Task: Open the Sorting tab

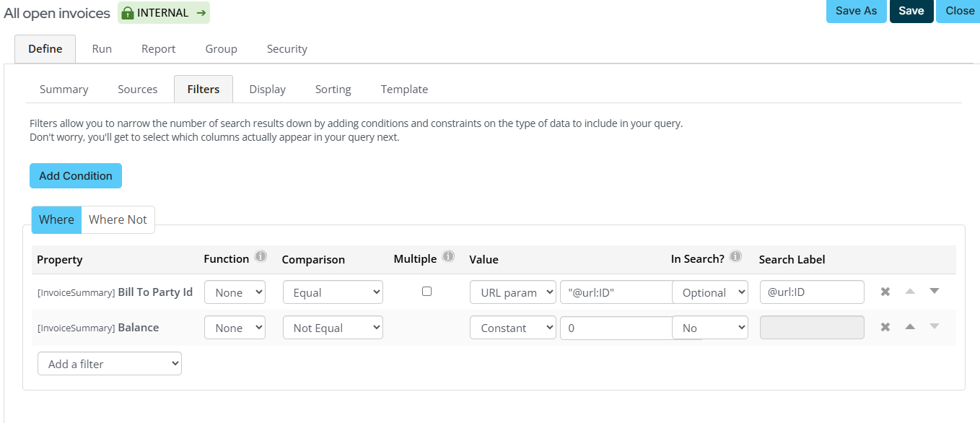Action: 333,90
